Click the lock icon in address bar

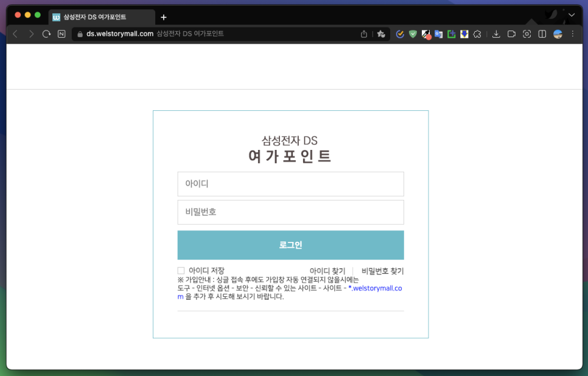[x=80, y=34]
